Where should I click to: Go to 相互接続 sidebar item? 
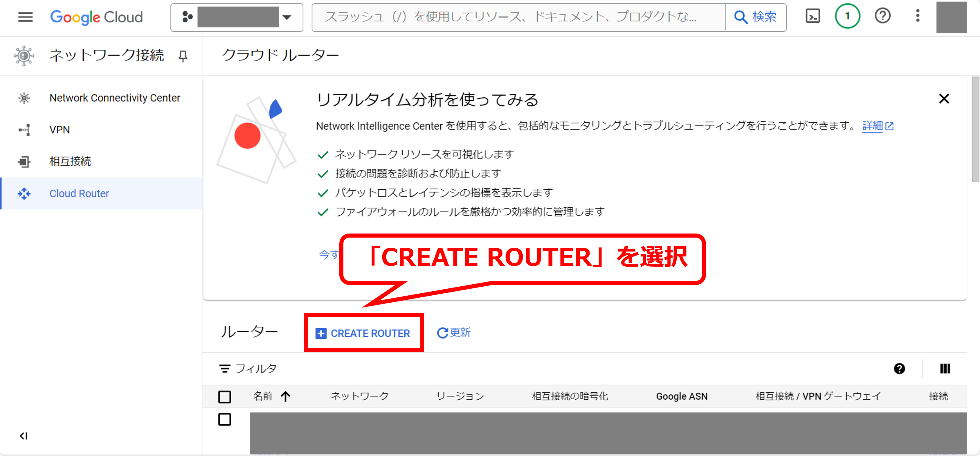[x=70, y=161]
